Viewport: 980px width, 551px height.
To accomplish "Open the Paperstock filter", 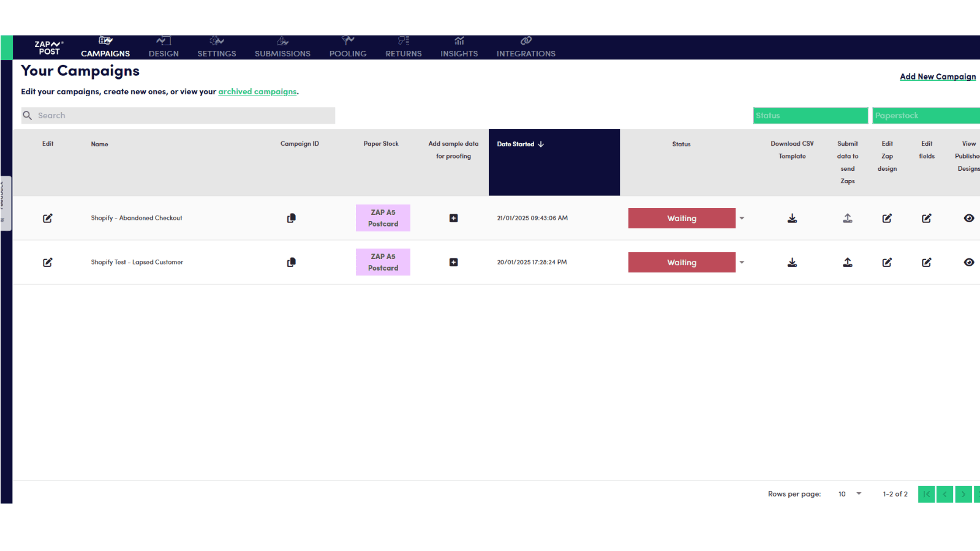I will coord(926,115).
